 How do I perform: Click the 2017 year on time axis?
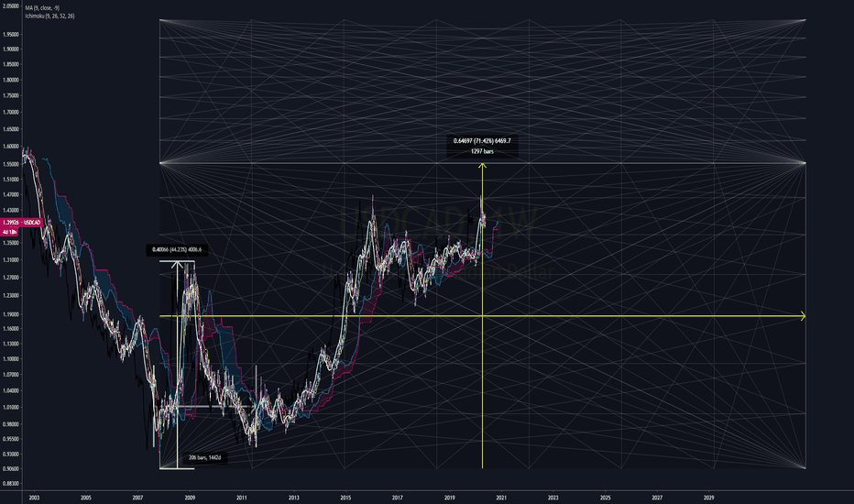(x=398, y=498)
